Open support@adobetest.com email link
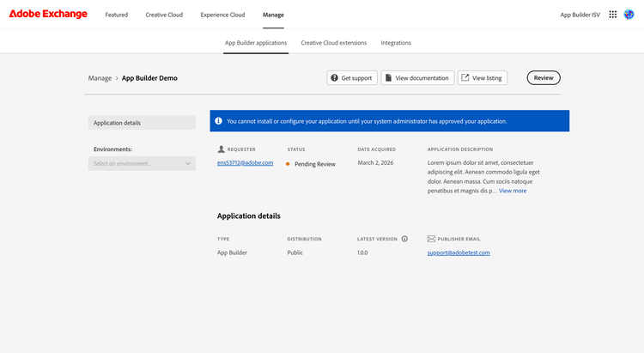This screenshot has height=353, width=644. [x=459, y=253]
